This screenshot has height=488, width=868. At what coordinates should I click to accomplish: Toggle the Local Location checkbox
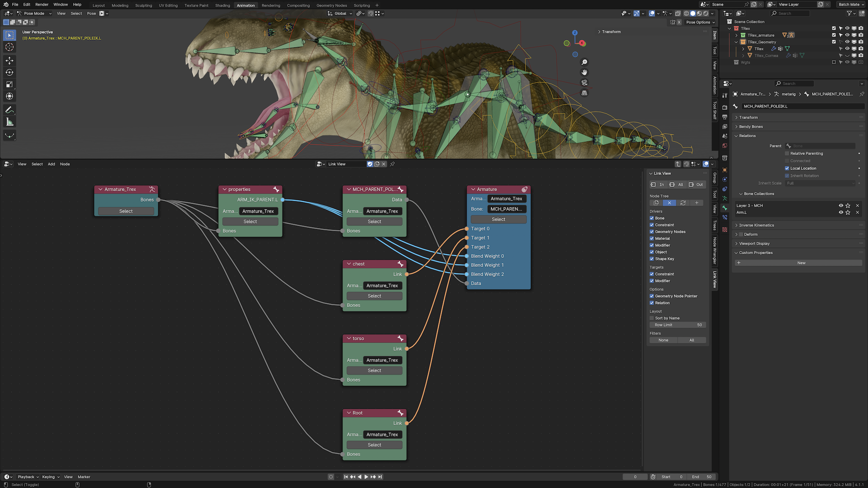[787, 168]
